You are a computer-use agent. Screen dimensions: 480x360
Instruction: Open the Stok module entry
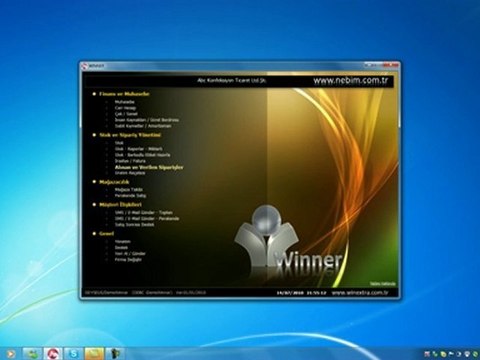[x=119, y=143]
